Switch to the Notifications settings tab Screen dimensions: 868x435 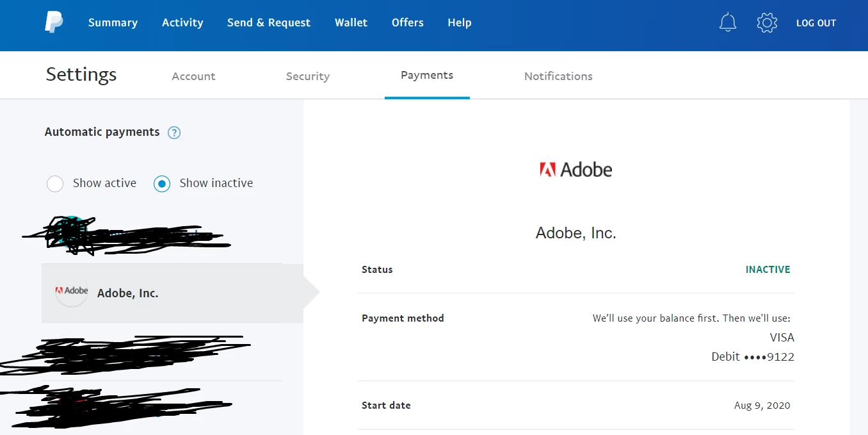558,76
